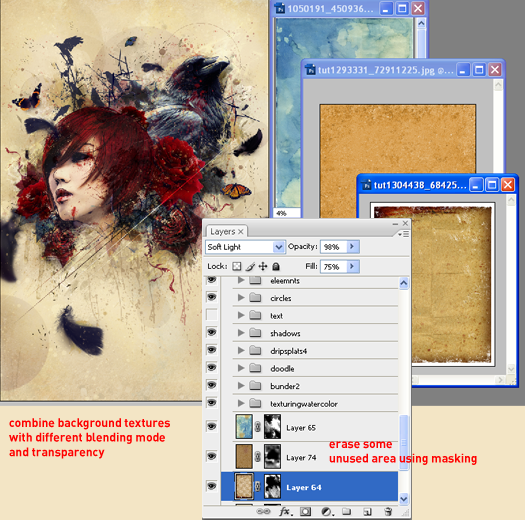Image resolution: width=525 pixels, height=520 pixels.
Task: Open the Layers panel flyout menu
Action: [x=403, y=234]
